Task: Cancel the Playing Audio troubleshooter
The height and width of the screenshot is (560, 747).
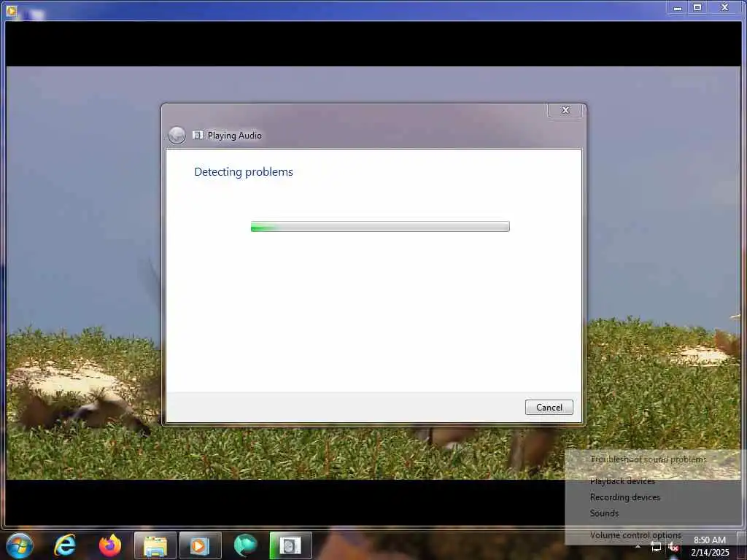Action: pos(549,407)
